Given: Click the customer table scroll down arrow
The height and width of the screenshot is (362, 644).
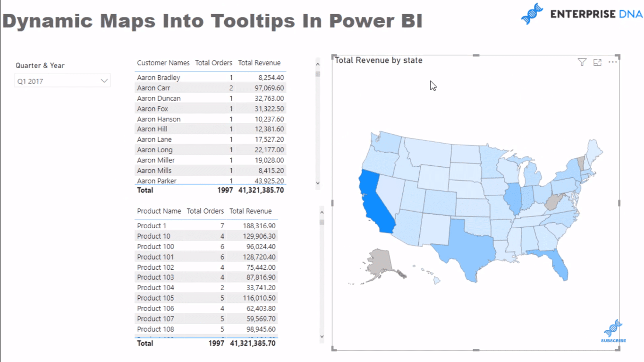Looking at the screenshot, I should (x=318, y=183).
